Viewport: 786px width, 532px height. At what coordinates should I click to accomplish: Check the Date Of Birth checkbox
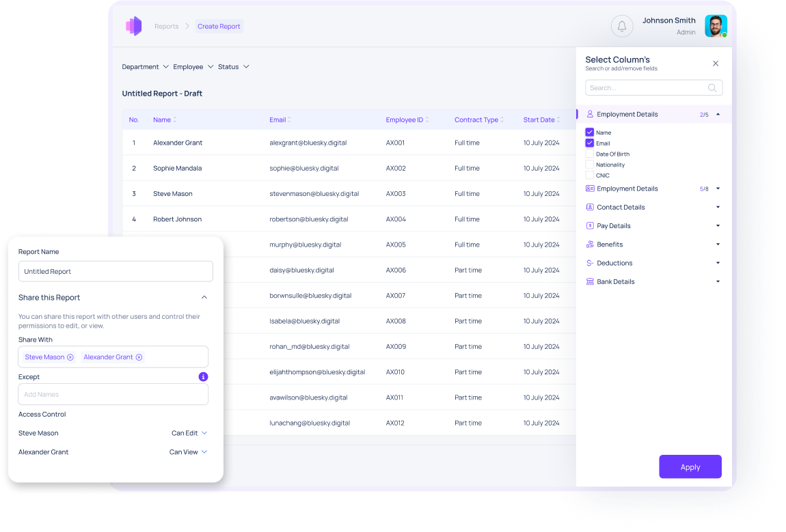(590, 154)
